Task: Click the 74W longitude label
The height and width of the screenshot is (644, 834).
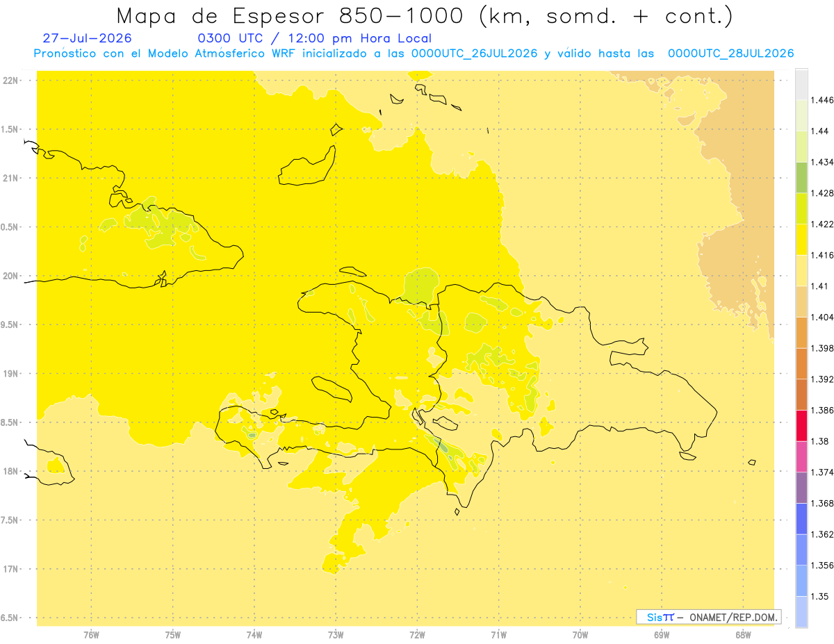Action: click(254, 635)
